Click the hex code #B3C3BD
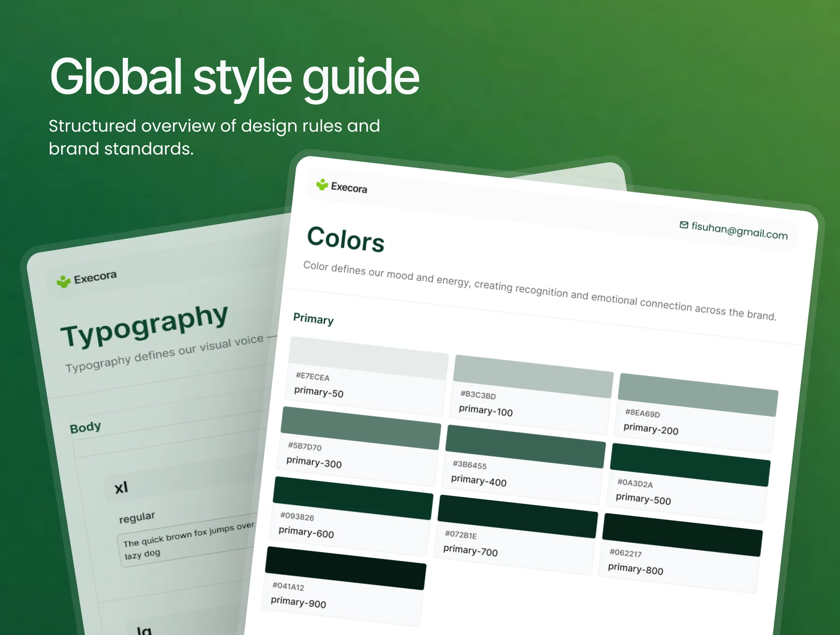The width and height of the screenshot is (840, 635). point(478,395)
